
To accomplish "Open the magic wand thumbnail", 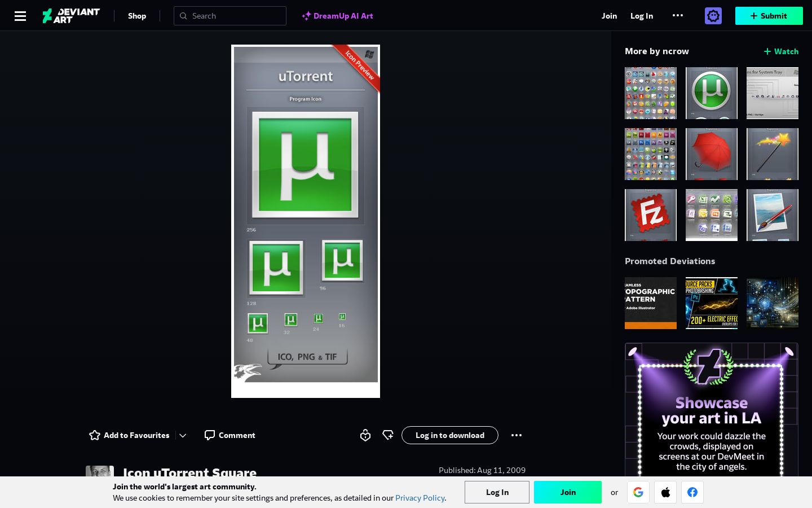I will click(x=773, y=154).
